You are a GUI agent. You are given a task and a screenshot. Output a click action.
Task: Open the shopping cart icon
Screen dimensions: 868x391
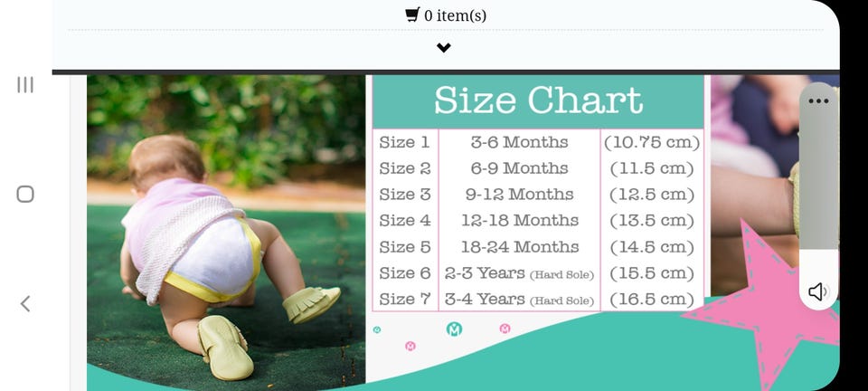[412, 15]
